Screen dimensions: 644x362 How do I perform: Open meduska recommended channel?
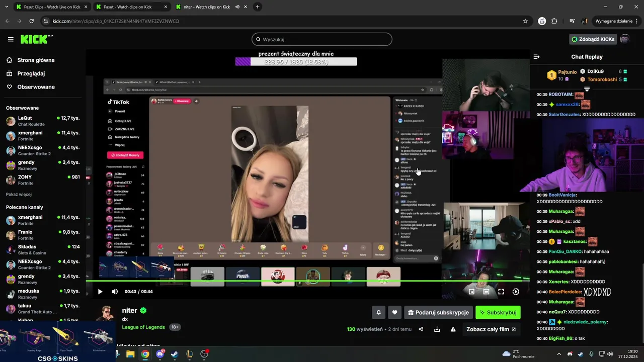(x=43, y=294)
